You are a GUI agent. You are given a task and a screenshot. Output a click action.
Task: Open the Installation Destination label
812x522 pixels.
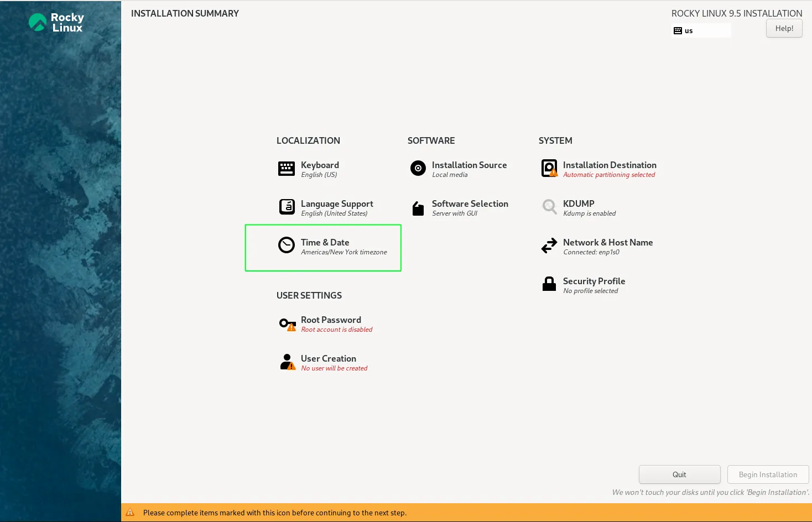point(610,165)
